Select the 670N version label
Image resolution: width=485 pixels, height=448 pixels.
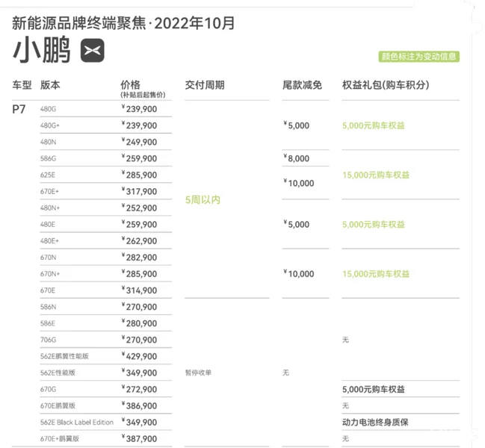pyautogui.click(x=48, y=258)
